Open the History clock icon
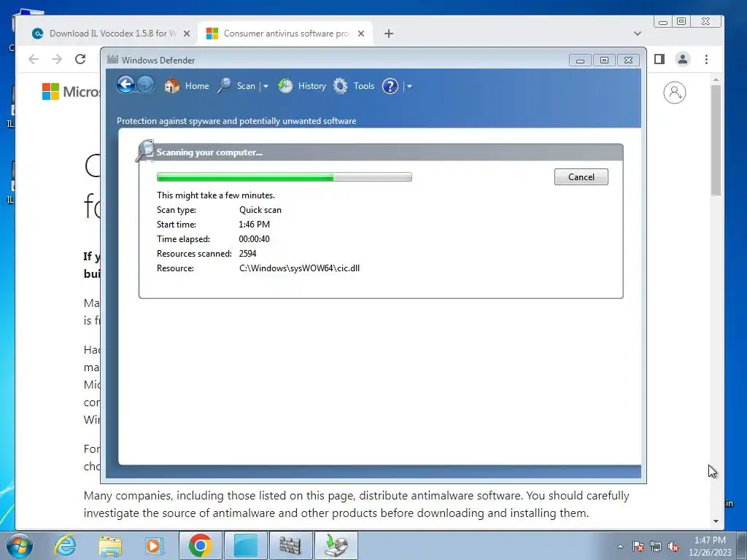This screenshot has width=747, height=560. coord(285,86)
